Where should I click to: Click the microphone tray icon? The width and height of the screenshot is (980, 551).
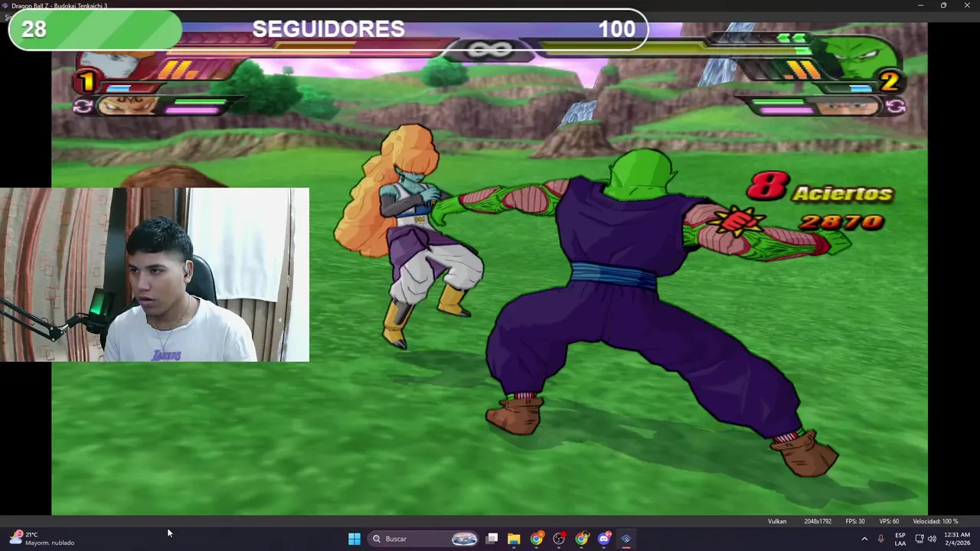pyautogui.click(x=880, y=539)
